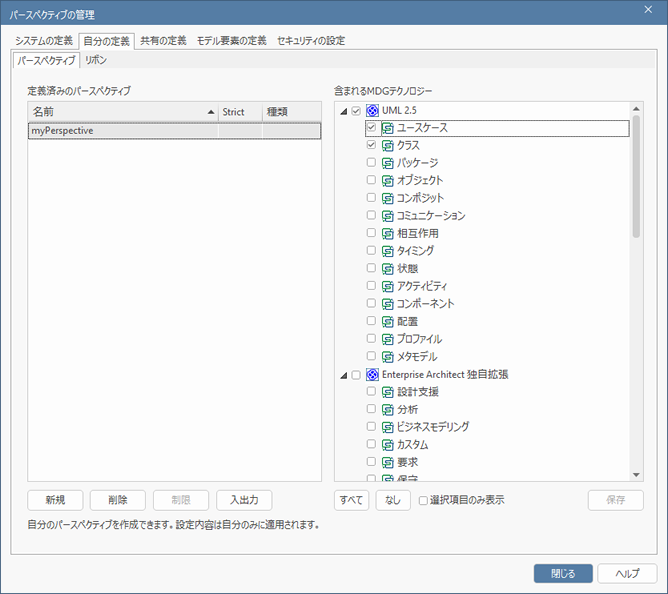The image size is (668, 594).
Task: Check the アクティビティ checkbox
Action: [371, 285]
